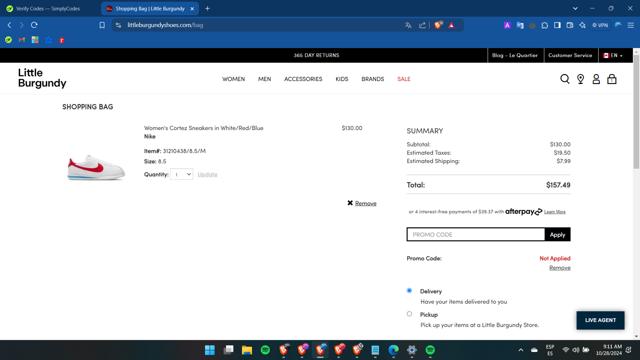Open the browser hamburger menu
Image resolution: width=640 pixels, height=360 pixels.
(631, 25)
